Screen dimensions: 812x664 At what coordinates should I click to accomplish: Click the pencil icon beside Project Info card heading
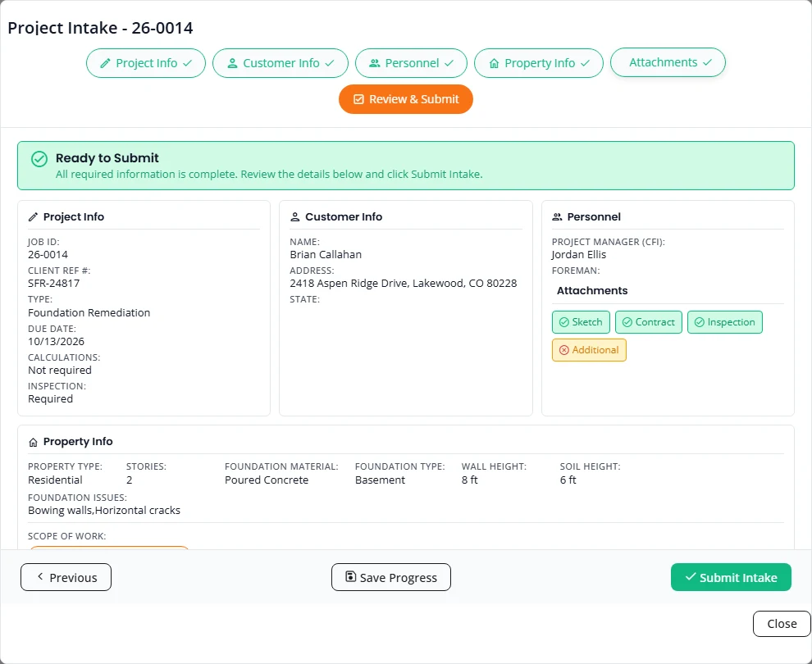coord(33,217)
